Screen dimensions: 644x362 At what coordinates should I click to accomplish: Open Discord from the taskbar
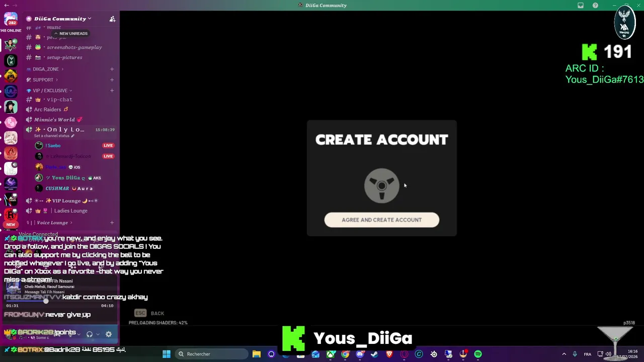click(360, 354)
